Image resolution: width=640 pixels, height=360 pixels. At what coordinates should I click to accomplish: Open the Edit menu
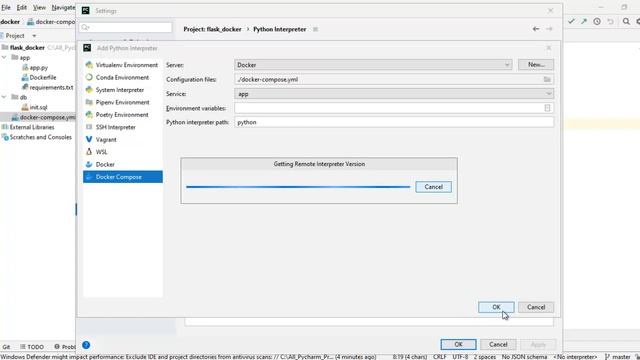click(22, 8)
